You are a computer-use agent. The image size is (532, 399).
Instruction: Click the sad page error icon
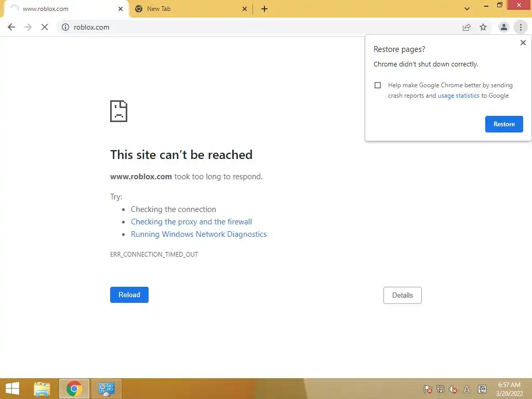[118, 111]
